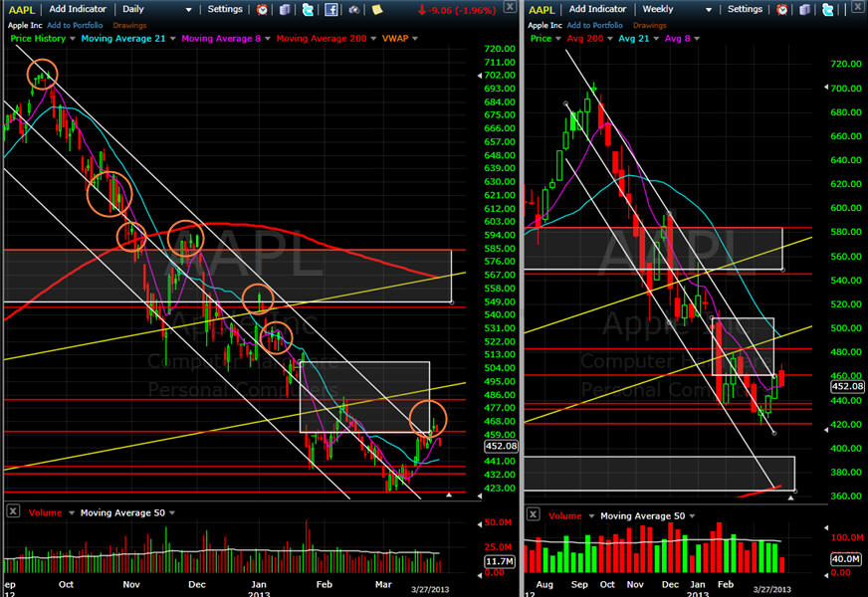Screen dimensions: 868x597
Task: Expand the VWAP indicator menu
Action: coord(415,39)
